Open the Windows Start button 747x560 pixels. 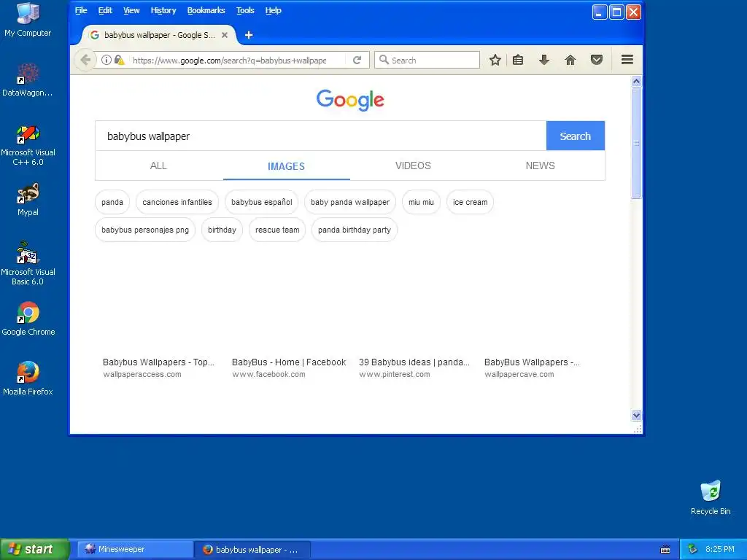(x=35, y=549)
